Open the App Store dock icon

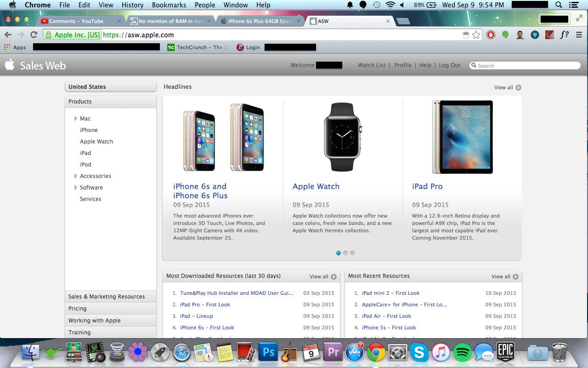[355, 353]
